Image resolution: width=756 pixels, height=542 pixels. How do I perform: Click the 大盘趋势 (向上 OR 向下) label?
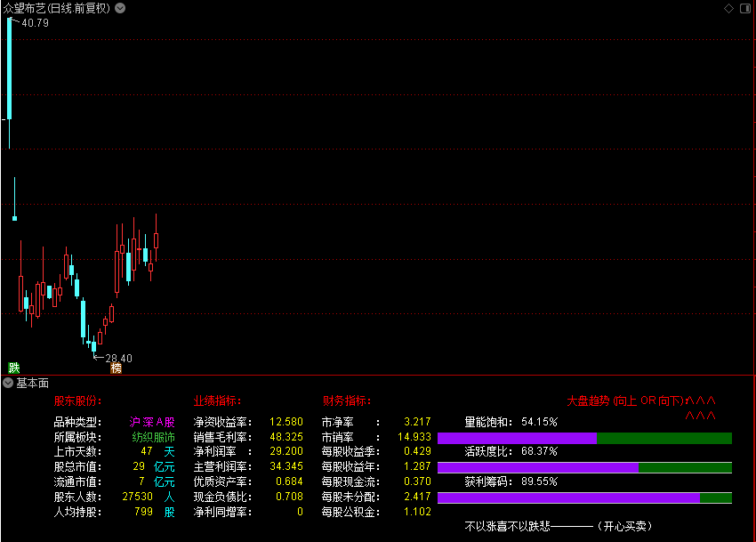[x=625, y=401]
